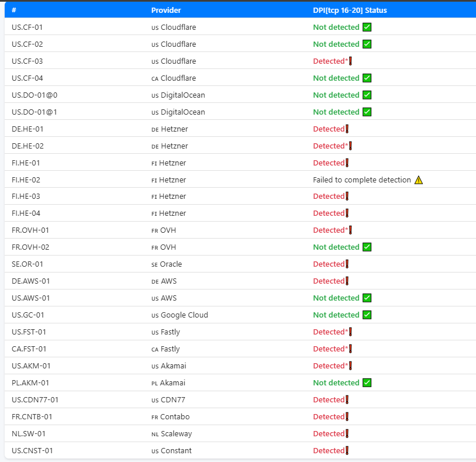Click the 'US AWS' provider cell

(164, 298)
